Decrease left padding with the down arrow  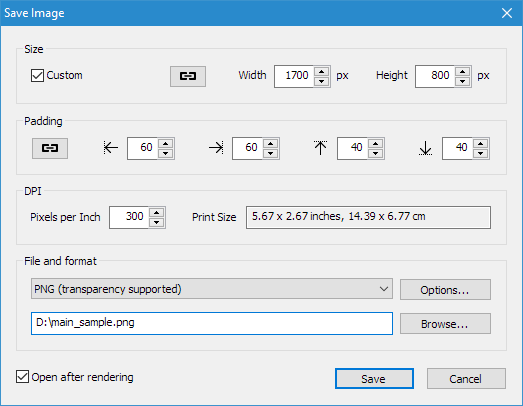(166, 153)
